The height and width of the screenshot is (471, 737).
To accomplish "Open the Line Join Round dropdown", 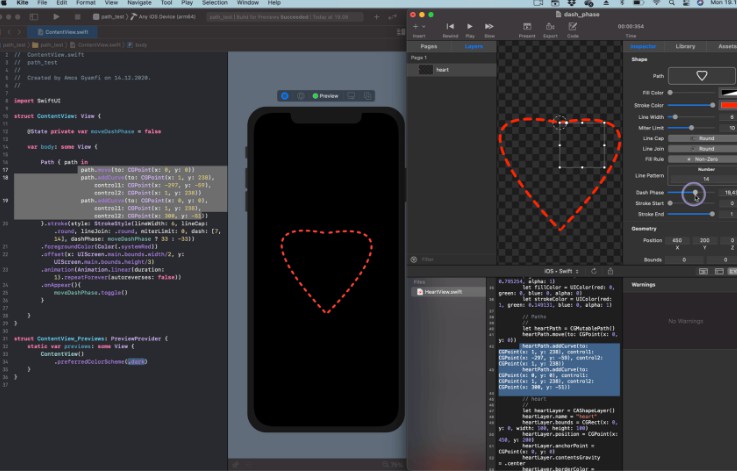I will (x=705, y=148).
